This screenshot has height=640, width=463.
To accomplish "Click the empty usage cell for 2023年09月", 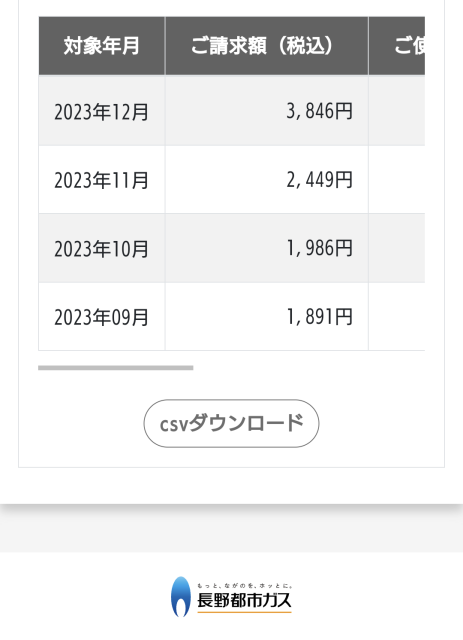I will (x=397, y=317).
